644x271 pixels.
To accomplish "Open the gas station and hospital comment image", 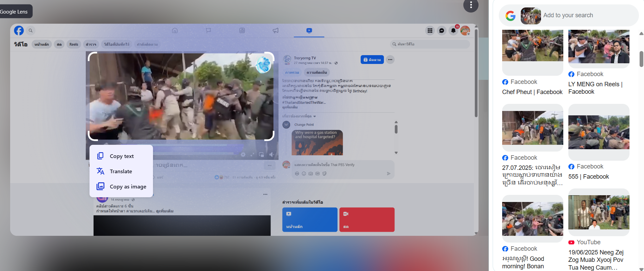I will click(317, 142).
